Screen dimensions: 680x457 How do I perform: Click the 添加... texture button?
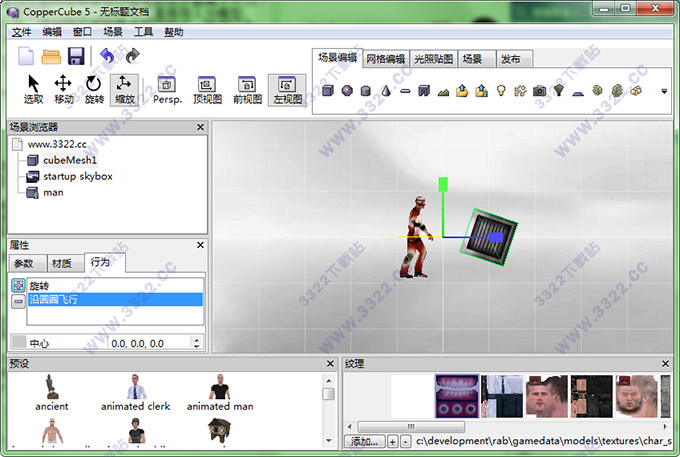(x=363, y=441)
